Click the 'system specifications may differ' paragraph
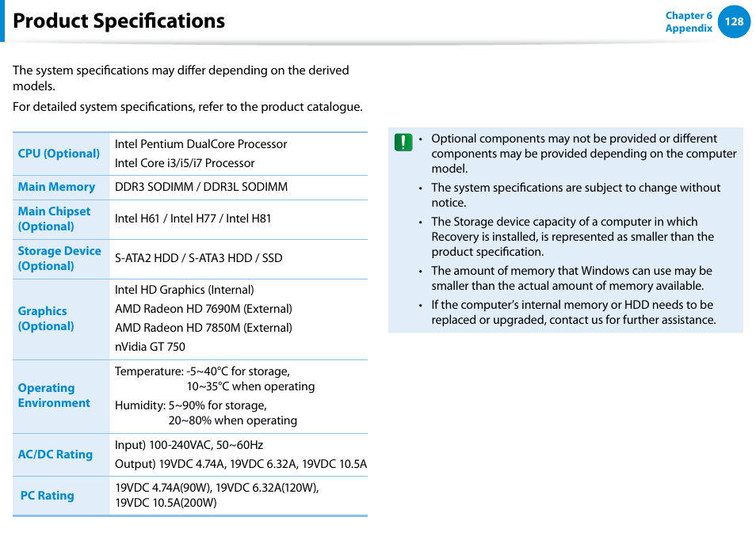Viewport: 756px width, 536px height. [181, 78]
